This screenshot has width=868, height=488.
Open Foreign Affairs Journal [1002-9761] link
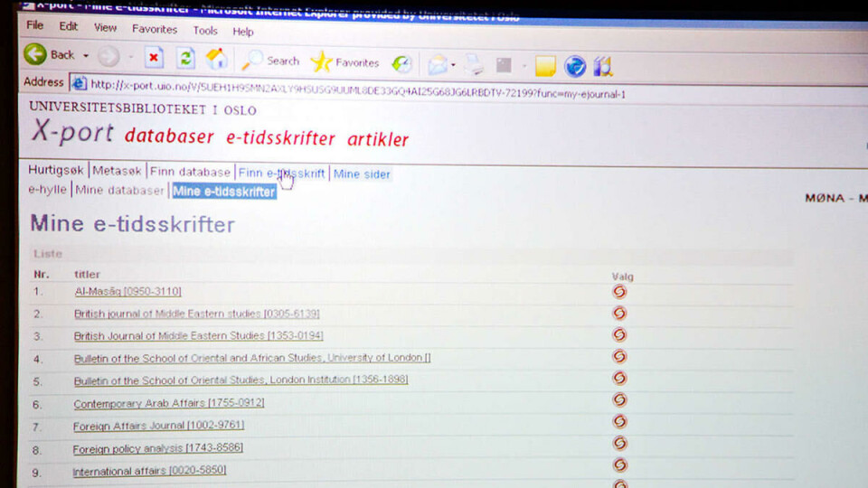(x=158, y=426)
